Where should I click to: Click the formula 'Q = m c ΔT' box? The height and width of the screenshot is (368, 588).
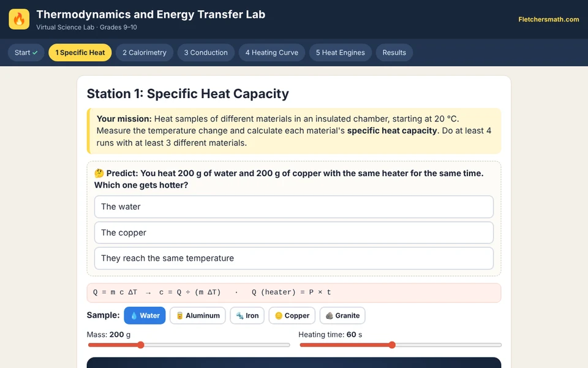pyautogui.click(x=293, y=293)
